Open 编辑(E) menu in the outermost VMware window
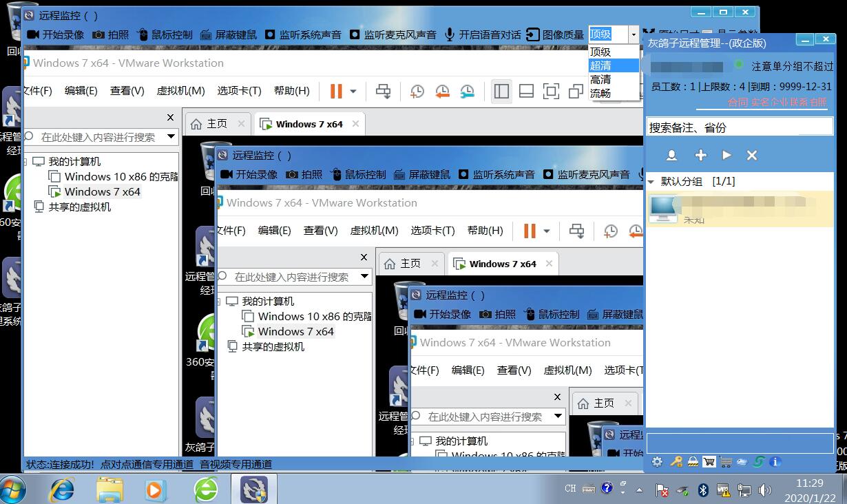847x504 pixels. click(81, 91)
